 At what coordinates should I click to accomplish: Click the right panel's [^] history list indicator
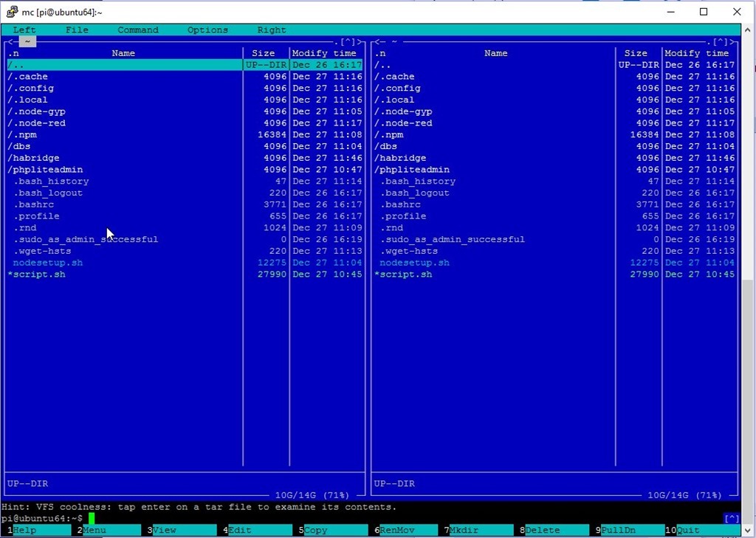[x=719, y=42]
